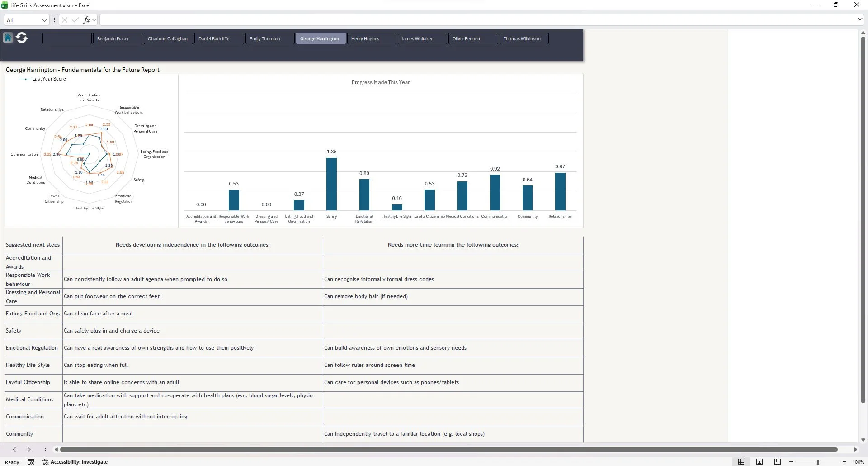Click Accessibility: Investigate status item

pos(75,462)
